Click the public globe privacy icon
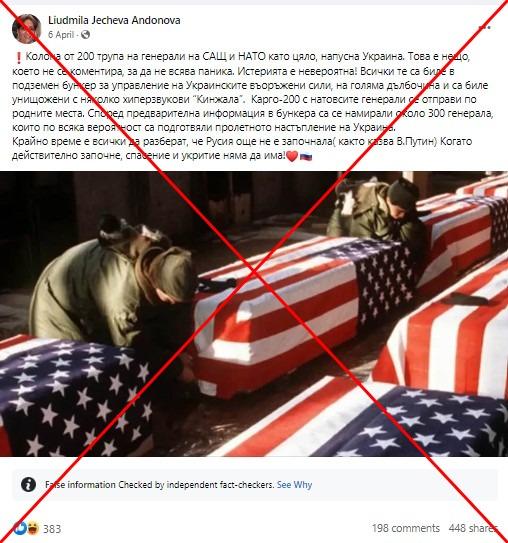Image resolution: width=508 pixels, height=543 pixels. (x=85, y=35)
